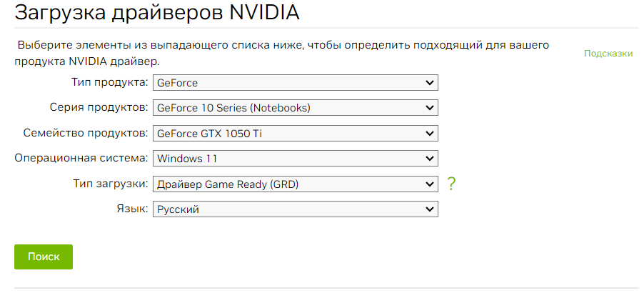This screenshot has height=293, width=644.
Task: Click the chevron arrow on the Windows 11 dropdown
Action: click(430, 158)
